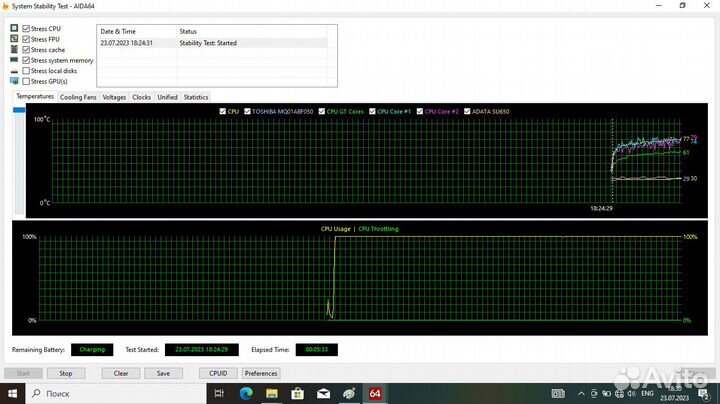Switch to the Temperatures tab
This screenshot has height=404, width=720.
pyautogui.click(x=35, y=96)
